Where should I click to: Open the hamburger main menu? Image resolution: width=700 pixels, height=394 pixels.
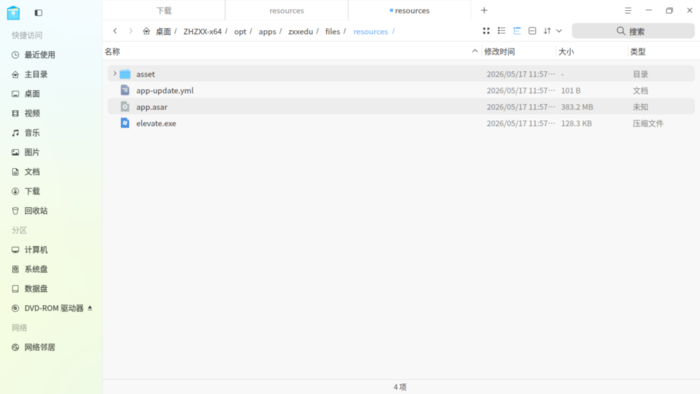(628, 10)
